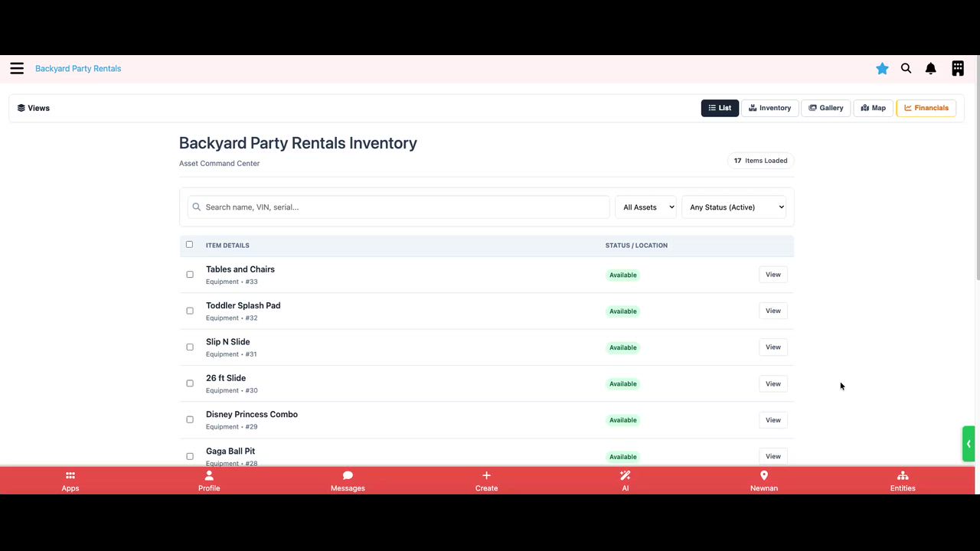Image resolution: width=980 pixels, height=551 pixels.
Task: View the Gaga Ball Pit item
Action: point(773,456)
